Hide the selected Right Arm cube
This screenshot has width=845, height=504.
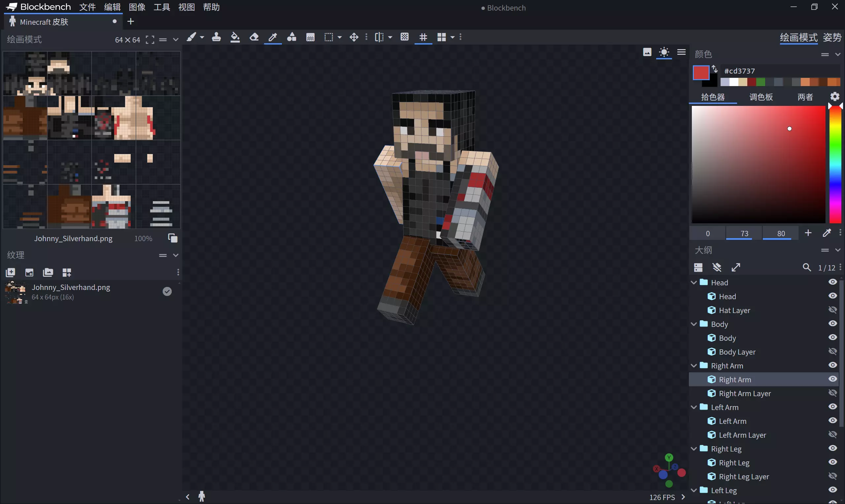tap(832, 379)
